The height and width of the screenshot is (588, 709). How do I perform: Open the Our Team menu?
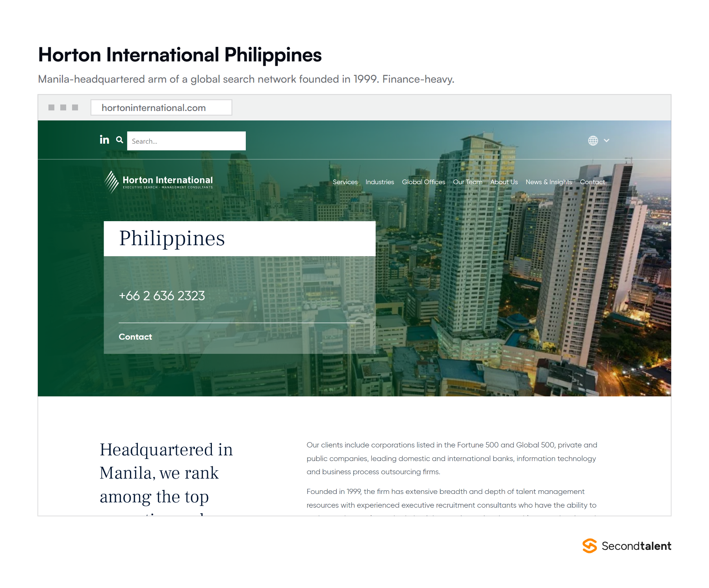[x=468, y=182]
